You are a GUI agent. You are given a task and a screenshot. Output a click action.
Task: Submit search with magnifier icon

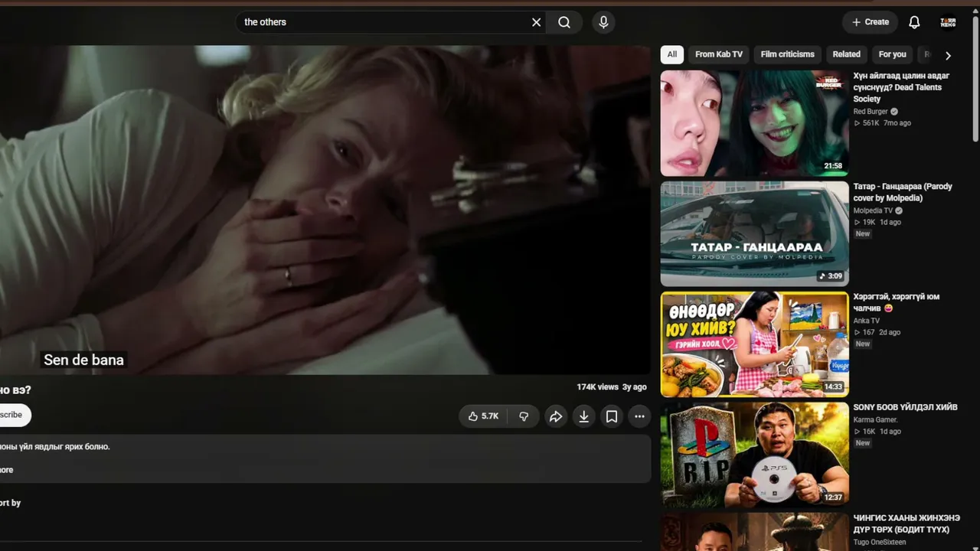[564, 22]
